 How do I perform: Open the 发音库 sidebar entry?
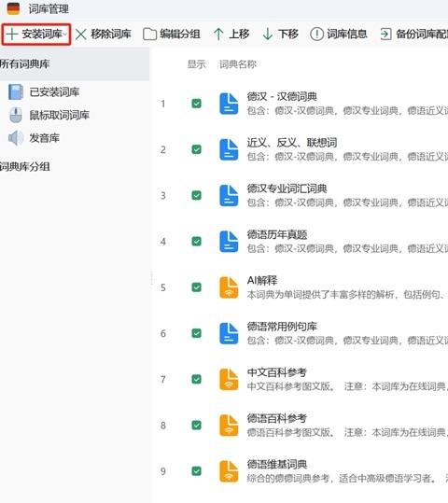(x=44, y=138)
